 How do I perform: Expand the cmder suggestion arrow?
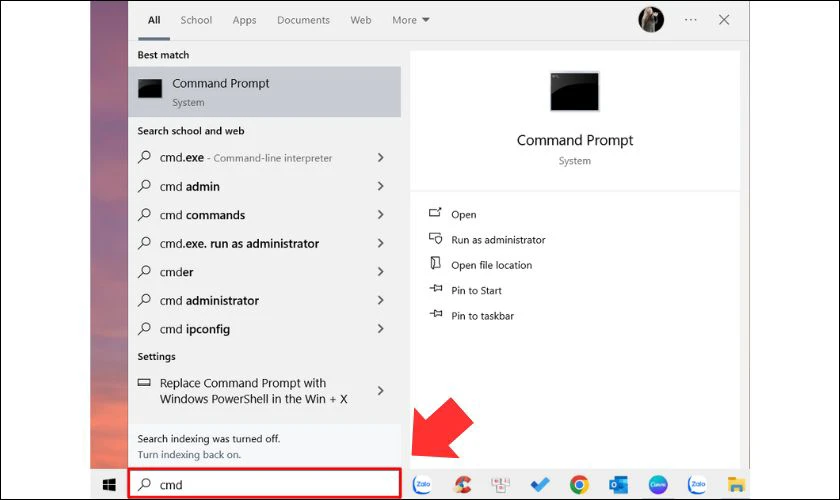pos(380,272)
